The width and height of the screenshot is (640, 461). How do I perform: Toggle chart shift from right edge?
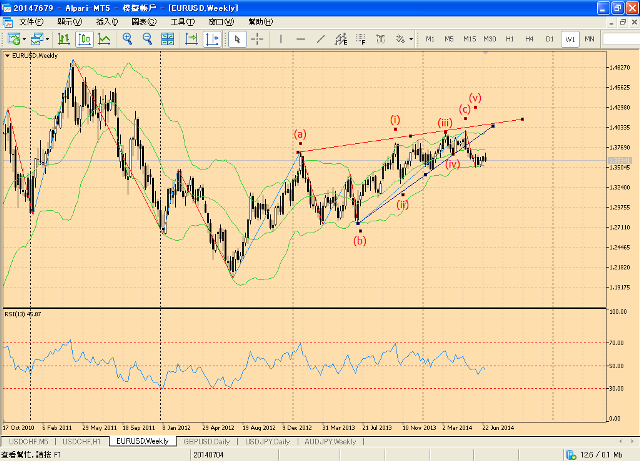coord(212,39)
